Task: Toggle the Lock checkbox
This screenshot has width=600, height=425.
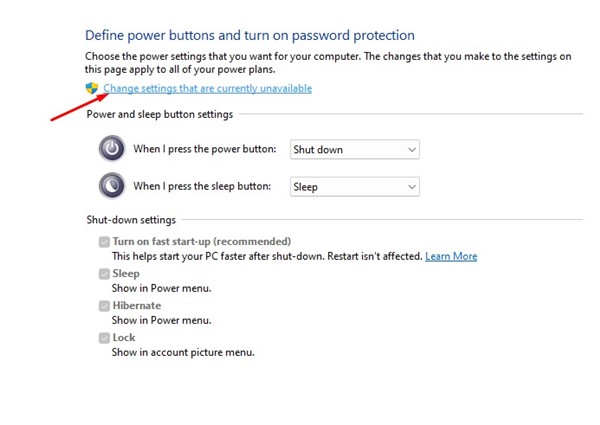Action: [x=104, y=338]
